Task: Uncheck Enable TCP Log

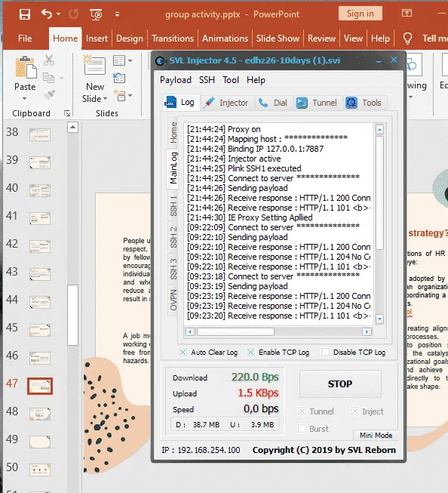Action: pyautogui.click(x=250, y=352)
